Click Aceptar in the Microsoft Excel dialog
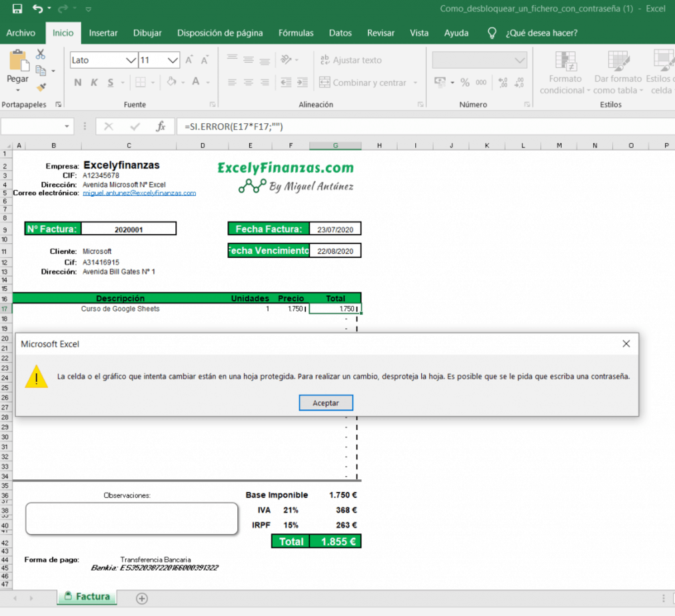 [x=326, y=403]
